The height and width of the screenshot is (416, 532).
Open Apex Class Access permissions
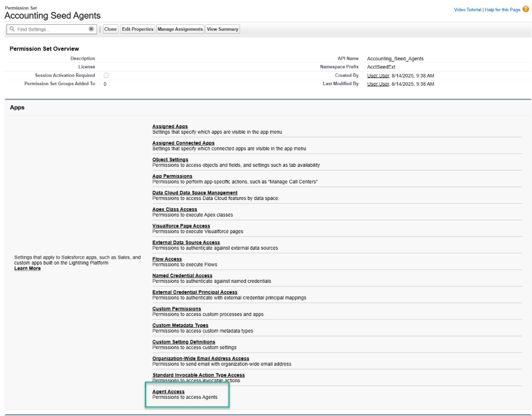tap(174, 209)
